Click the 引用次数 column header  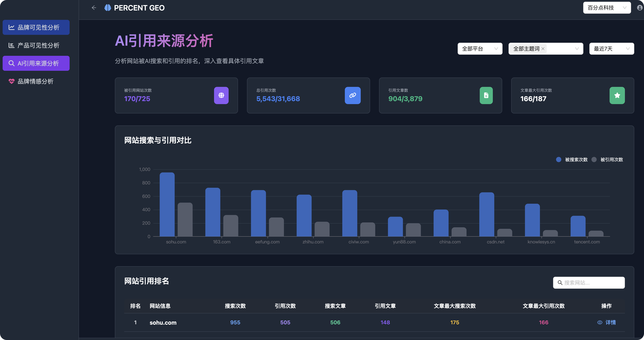[x=285, y=306]
